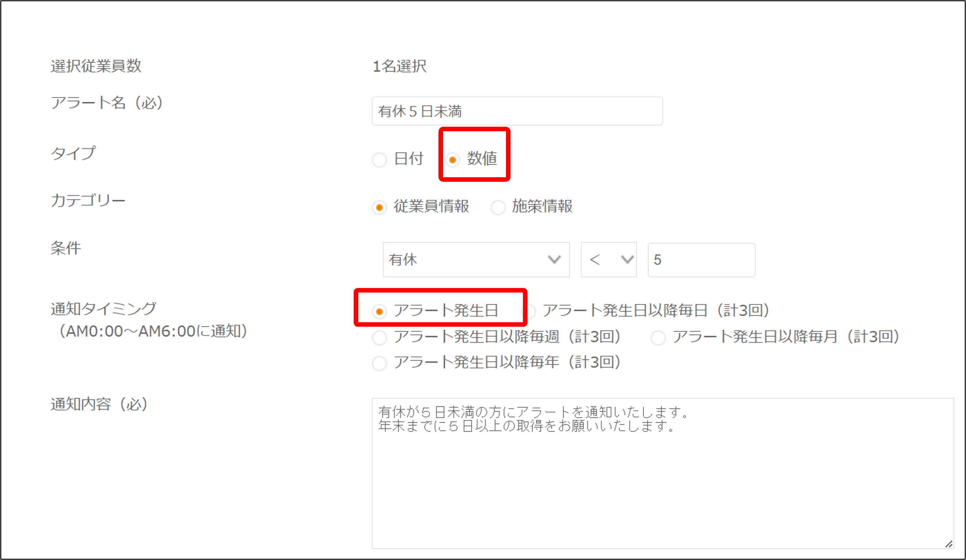Select アラート発生日以降毎週（計3回）option
Screen dimensions: 966x560
(379, 337)
